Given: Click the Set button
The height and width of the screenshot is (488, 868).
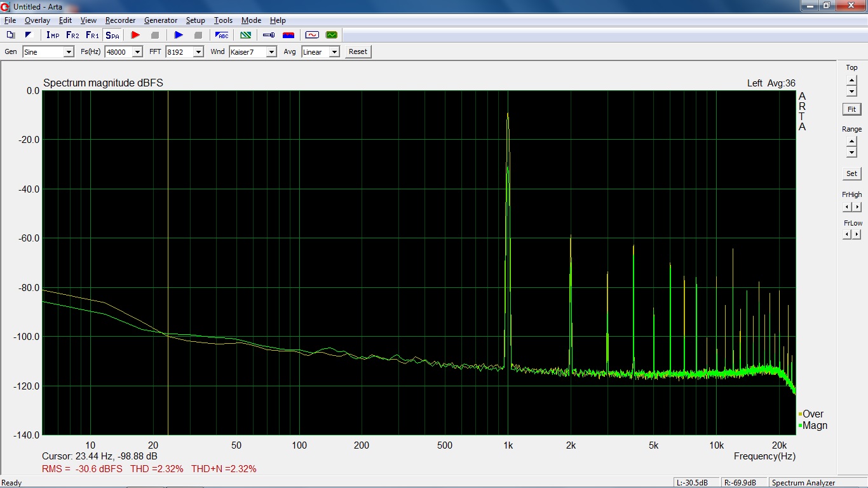Looking at the screenshot, I should (x=851, y=173).
